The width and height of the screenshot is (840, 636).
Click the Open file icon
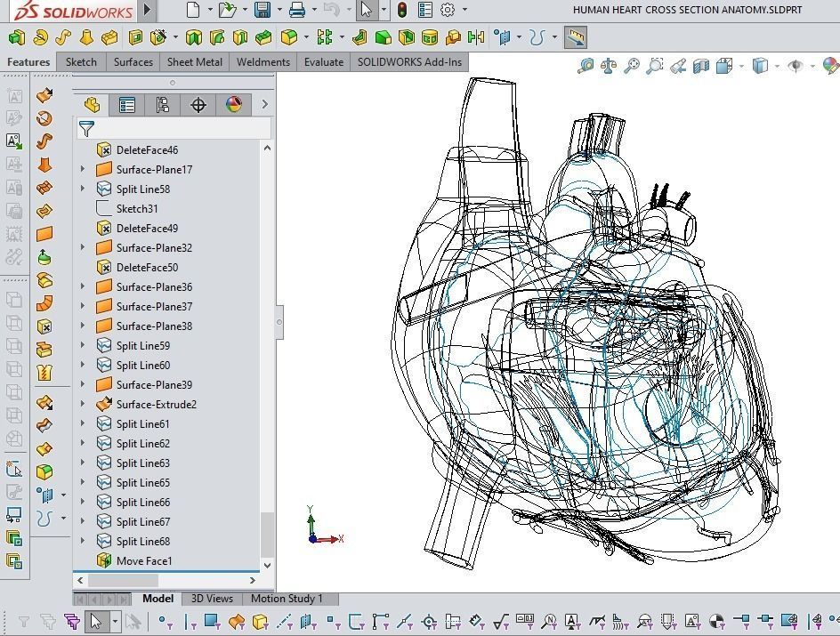[x=228, y=10]
